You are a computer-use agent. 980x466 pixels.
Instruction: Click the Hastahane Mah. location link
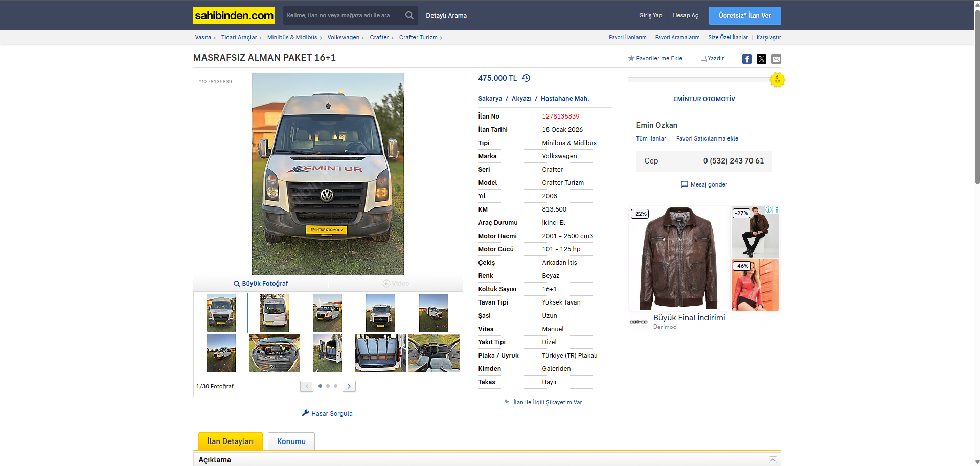(x=565, y=99)
